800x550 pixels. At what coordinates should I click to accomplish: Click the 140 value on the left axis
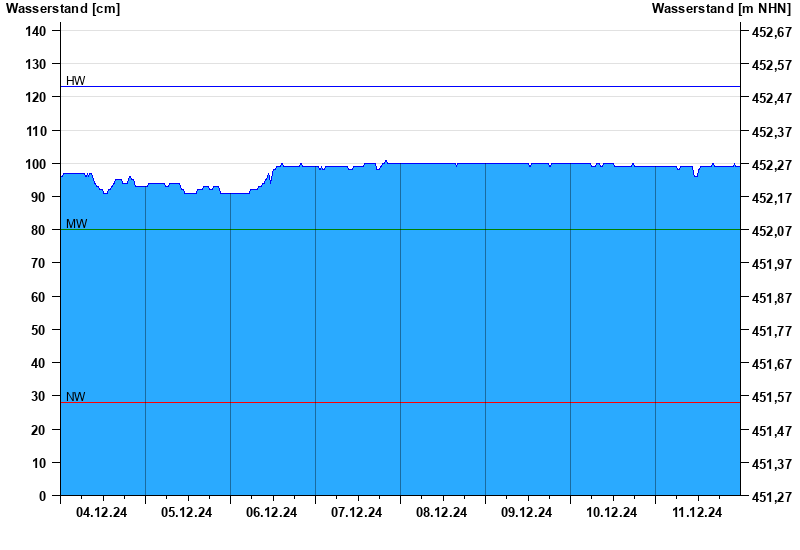35,31
